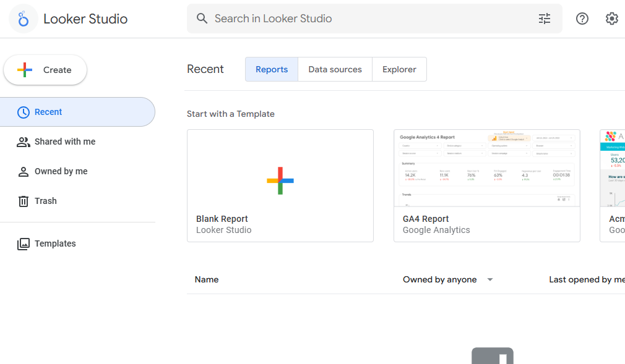Open the Help question mark icon
The image size is (625, 364).
tap(582, 19)
